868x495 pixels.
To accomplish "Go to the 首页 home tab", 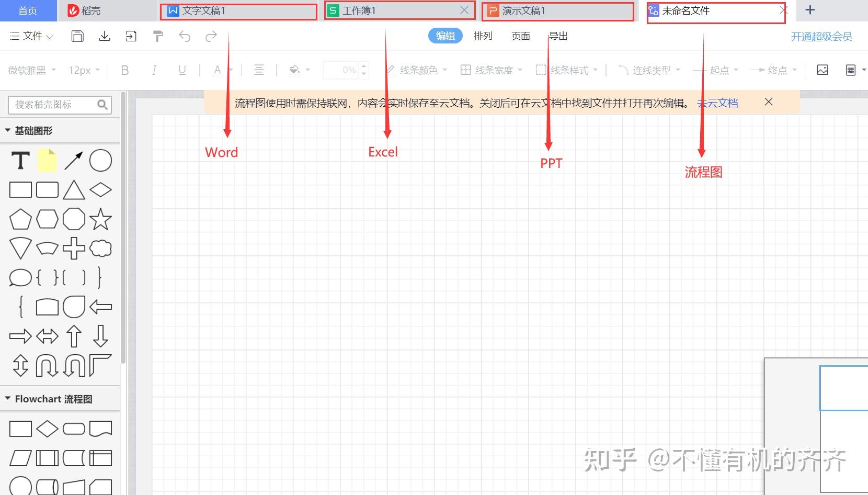I will 28,10.
